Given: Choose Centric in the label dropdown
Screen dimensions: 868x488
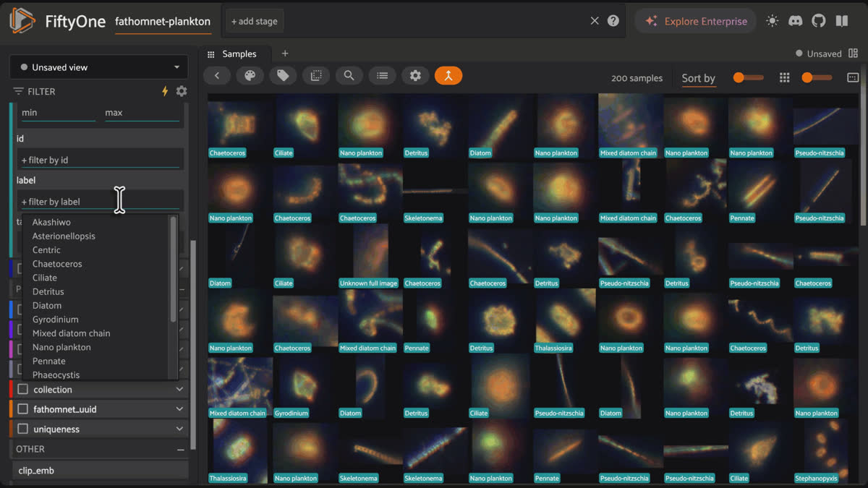Looking at the screenshot, I should pyautogui.click(x=46, y=249).
